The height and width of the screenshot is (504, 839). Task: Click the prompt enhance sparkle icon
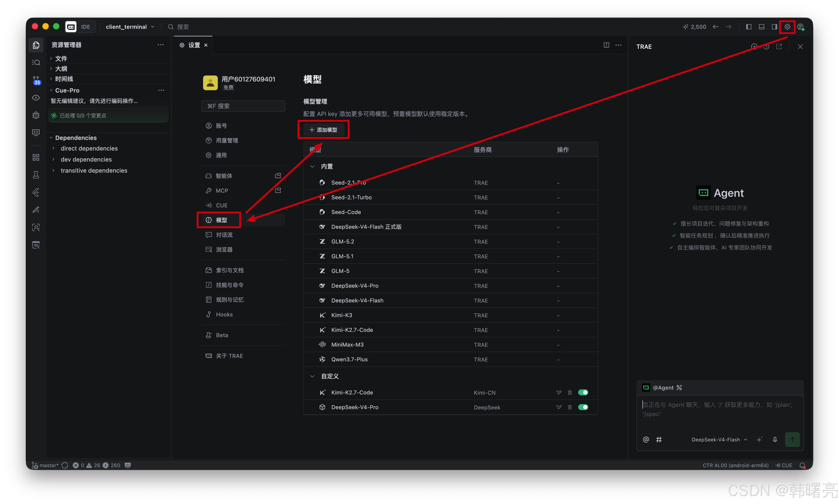coord(759,440)
